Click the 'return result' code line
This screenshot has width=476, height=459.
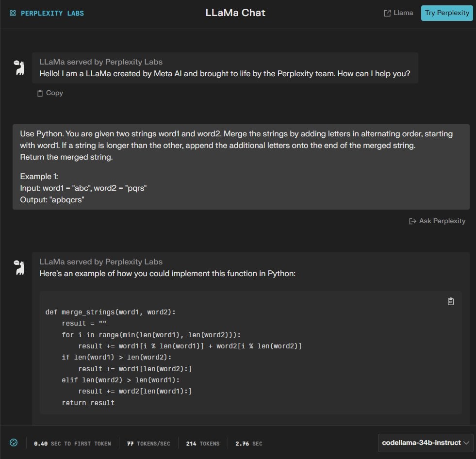(88, 403)
